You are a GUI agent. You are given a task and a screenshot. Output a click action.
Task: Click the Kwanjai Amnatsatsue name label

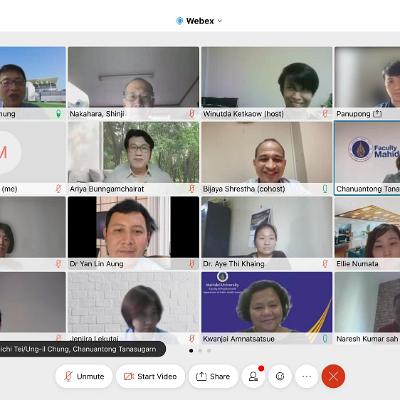[239, 339]
